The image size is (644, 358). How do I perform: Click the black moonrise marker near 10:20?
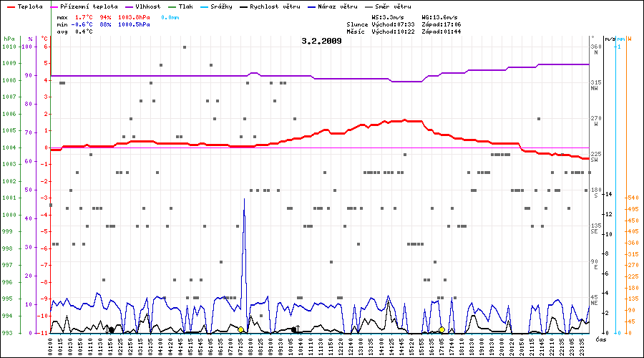click(x=295, y=329)
